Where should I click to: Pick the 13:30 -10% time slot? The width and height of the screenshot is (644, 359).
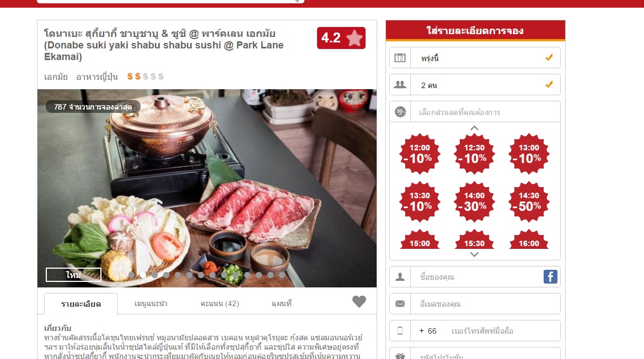420,202
